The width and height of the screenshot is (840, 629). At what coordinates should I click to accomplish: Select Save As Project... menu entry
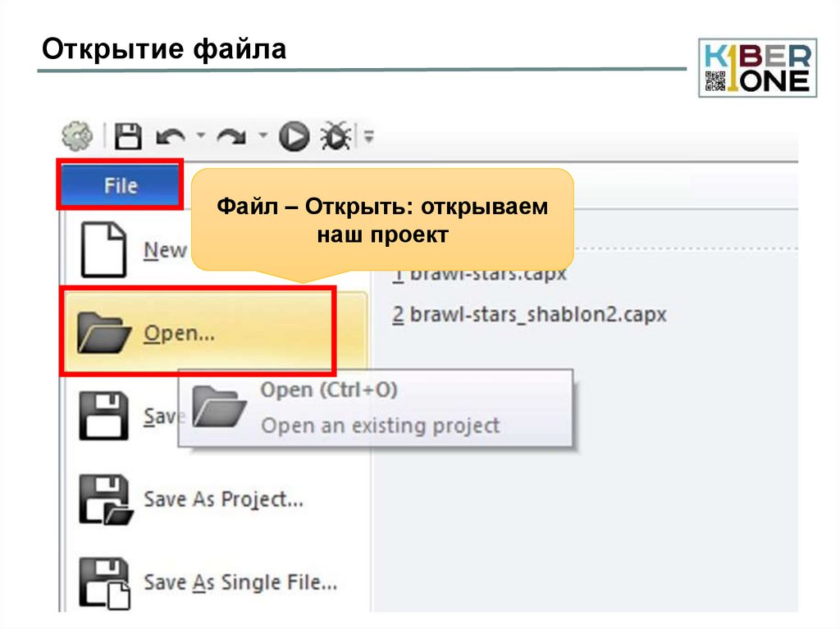[222, 499]
